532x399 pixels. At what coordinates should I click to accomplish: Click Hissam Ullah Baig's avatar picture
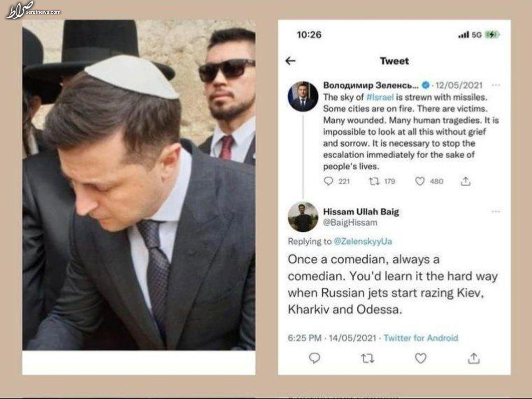[x=303, y=217]
